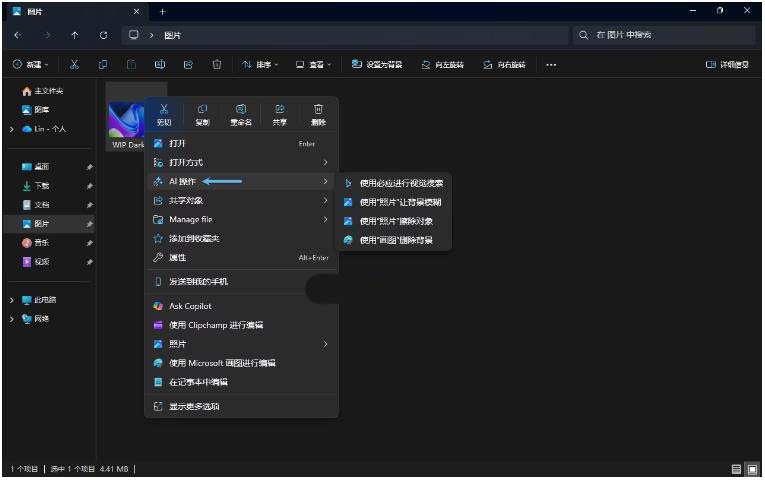Choose 使用"照片"让背景模糊

coord(395,202)
